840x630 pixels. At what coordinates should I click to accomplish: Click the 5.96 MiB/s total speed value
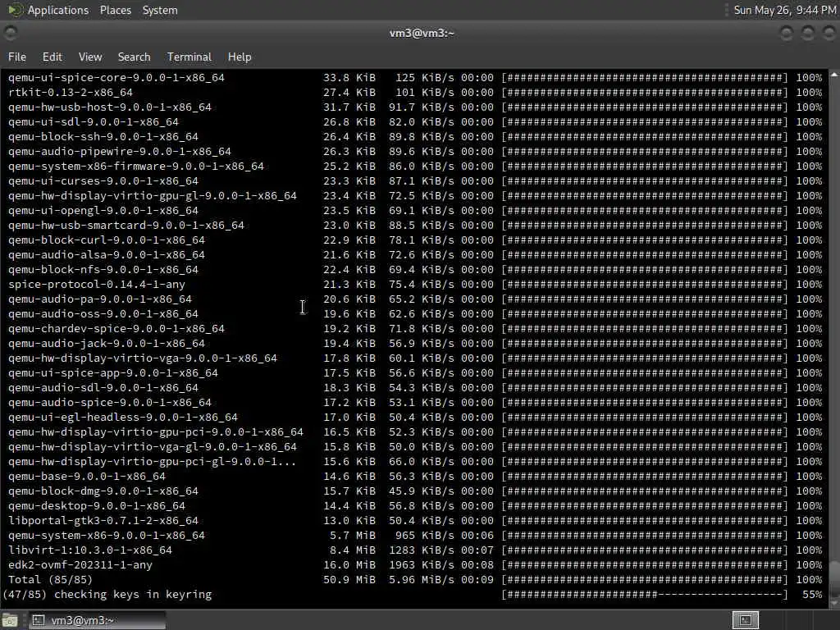pyautogui.click(x=421, y=580)
